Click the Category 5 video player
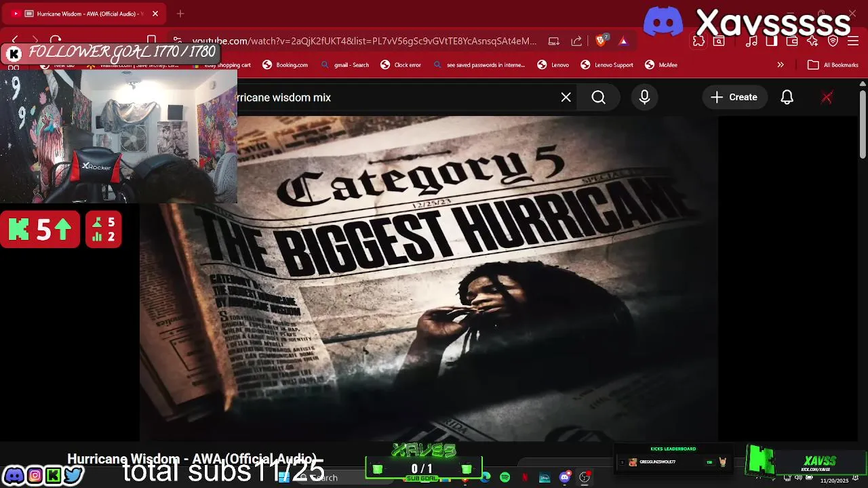Image resolution: width=868 pixels, height=488 pixels. pos(429,279)
